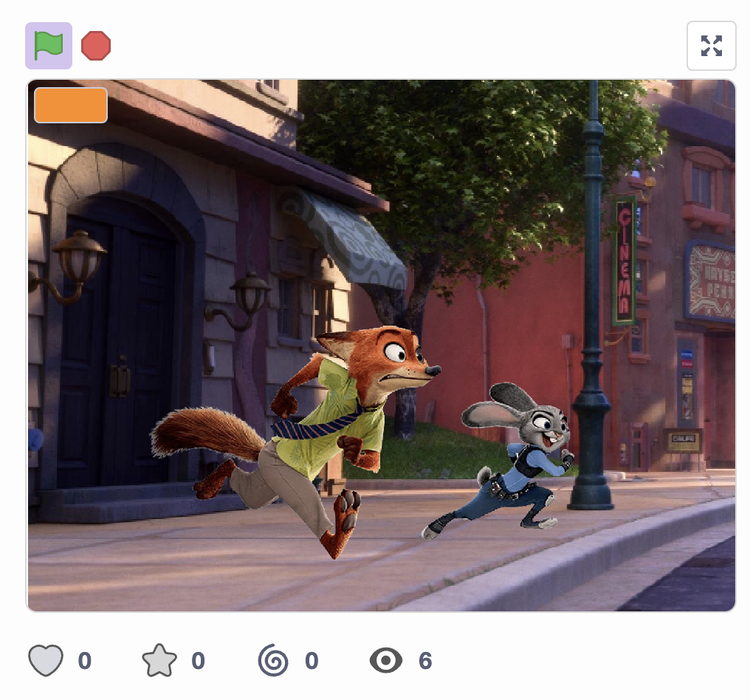The width and height of the screenshot is (750, 700).
Task: Click the love count beside the heart
Action: click(85, 661)
